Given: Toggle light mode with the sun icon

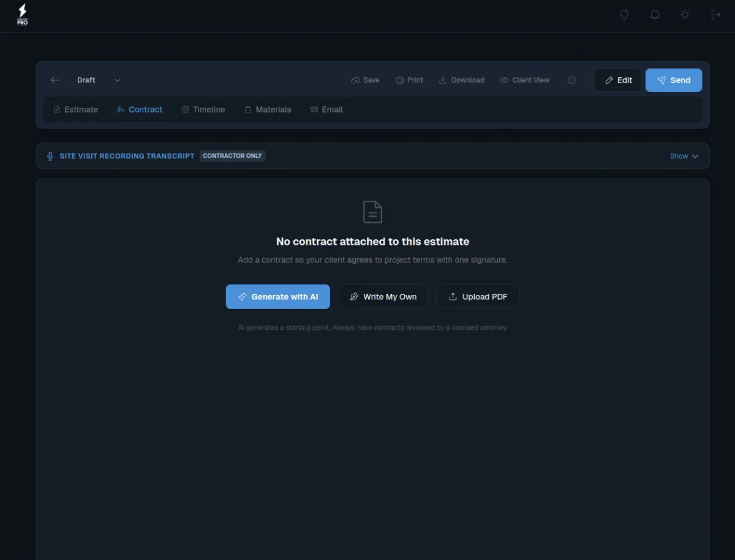Looking at the screenshot, I should tap(685, 14).
